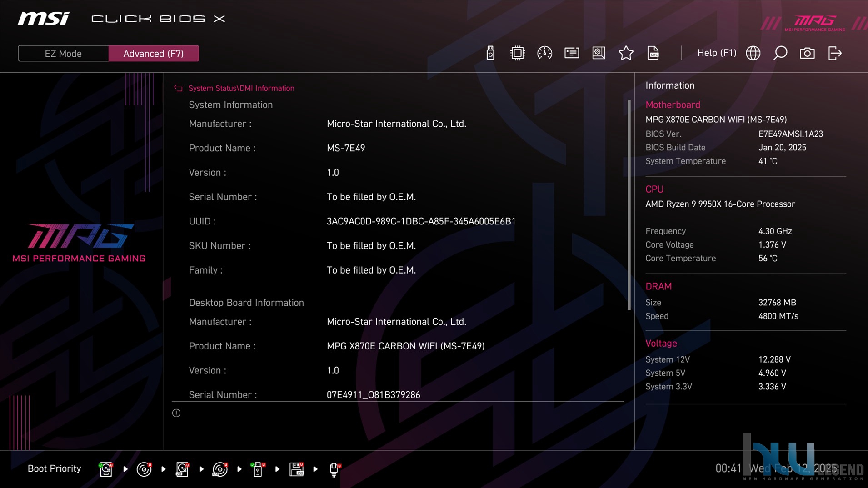The image size is (868, 488).
Task: Select USB hard disk boot icon
Action: (182, 469)
